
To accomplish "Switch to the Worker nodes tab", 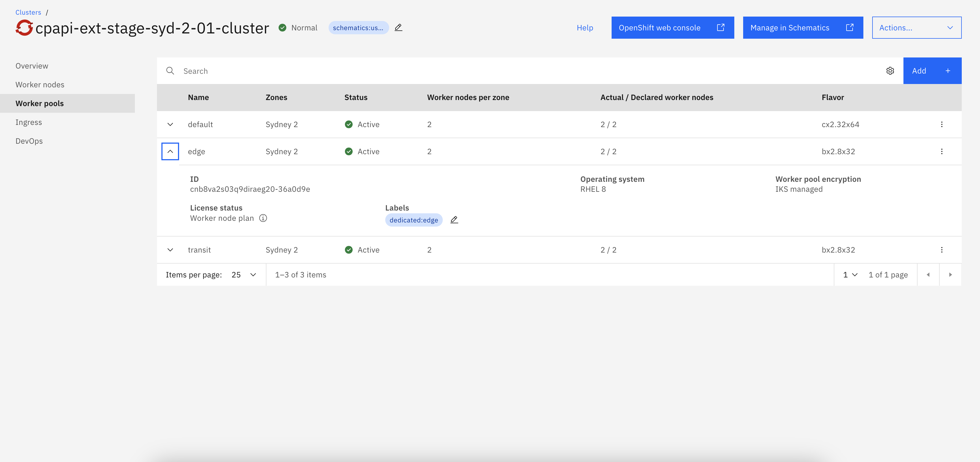I will point(40,85).
